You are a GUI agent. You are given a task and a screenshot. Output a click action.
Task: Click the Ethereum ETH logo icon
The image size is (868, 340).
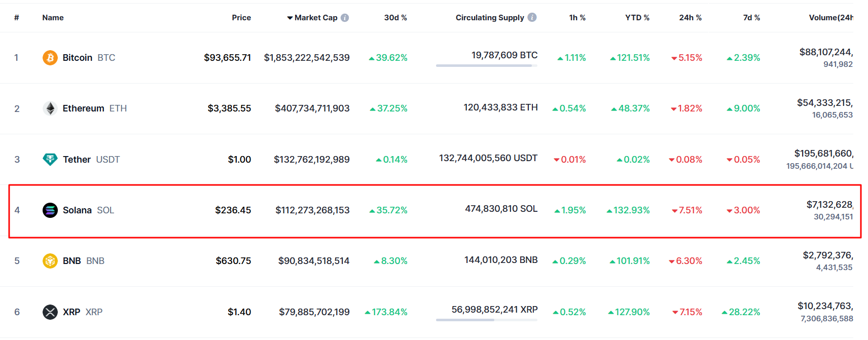[50, 108]
